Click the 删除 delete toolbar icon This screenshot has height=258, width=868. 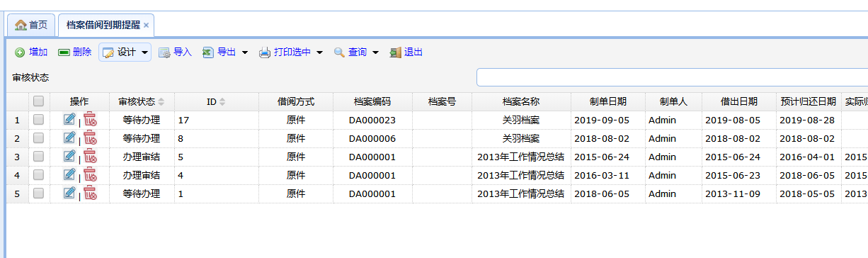tap(64, 52)
